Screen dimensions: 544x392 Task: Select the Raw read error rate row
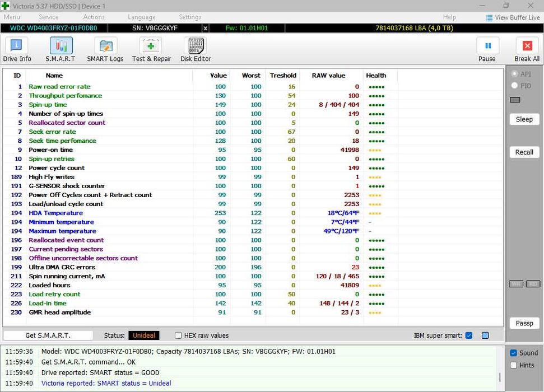click(x=253, y=87)
